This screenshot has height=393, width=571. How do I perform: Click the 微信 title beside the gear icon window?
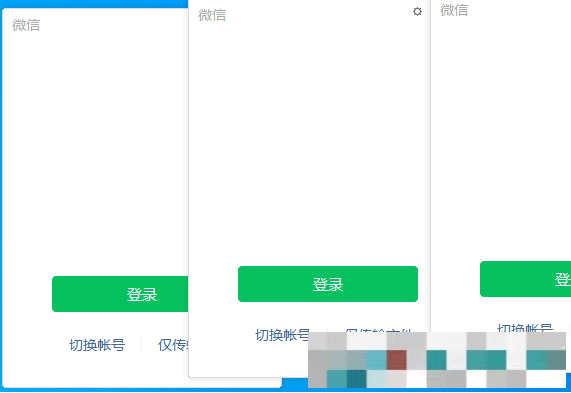tap(212, 15)
